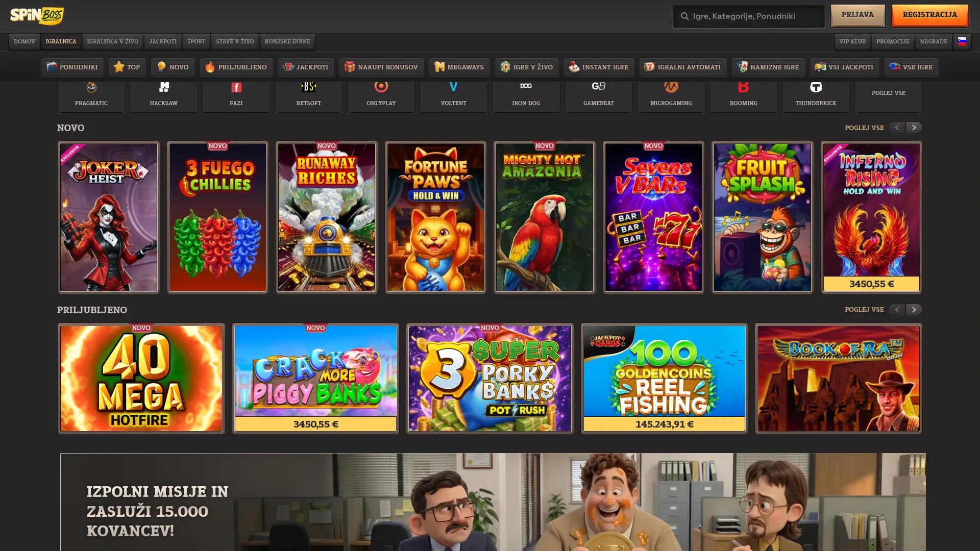The height and width of the screenshot is (551, 980).
Task: Go to previous Priljubljeno games
Action: pos(897,310)
